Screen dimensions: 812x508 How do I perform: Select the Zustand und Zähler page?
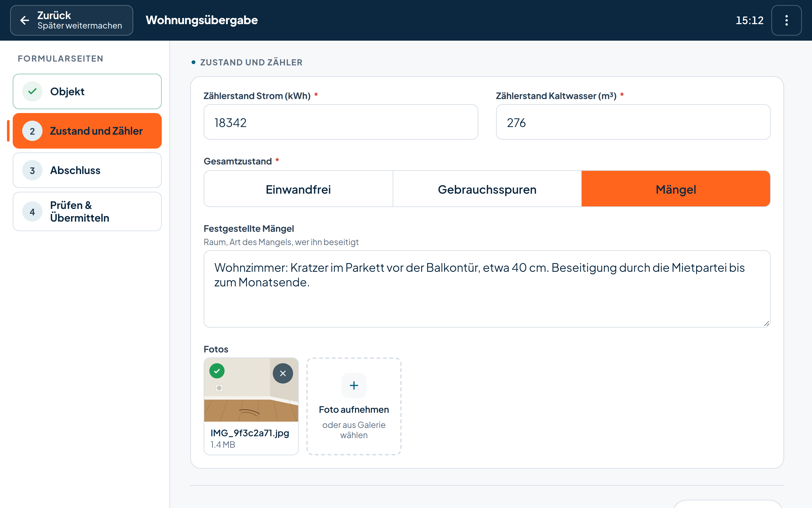(x=87, y=131)
